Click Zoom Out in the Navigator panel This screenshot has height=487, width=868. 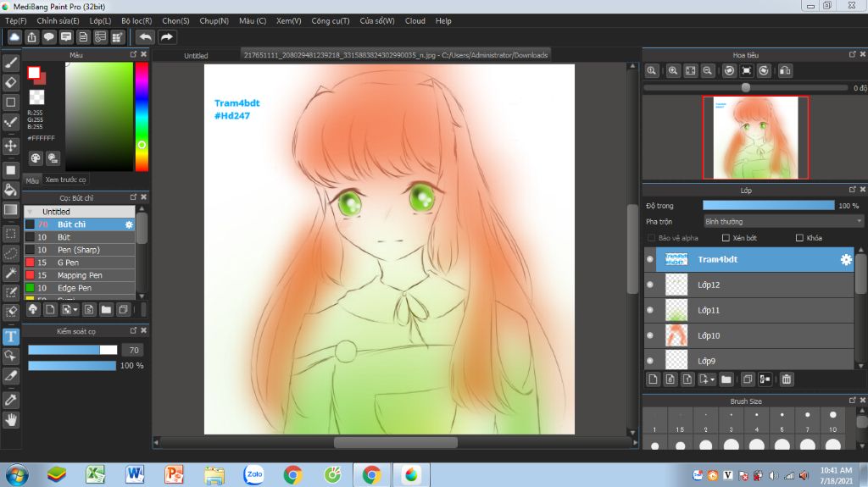(x=708, y=71)
